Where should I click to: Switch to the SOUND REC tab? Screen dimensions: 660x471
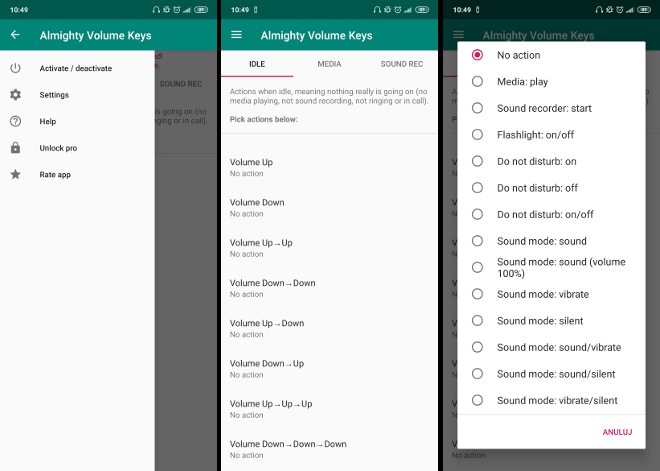(x=400, y=64)
